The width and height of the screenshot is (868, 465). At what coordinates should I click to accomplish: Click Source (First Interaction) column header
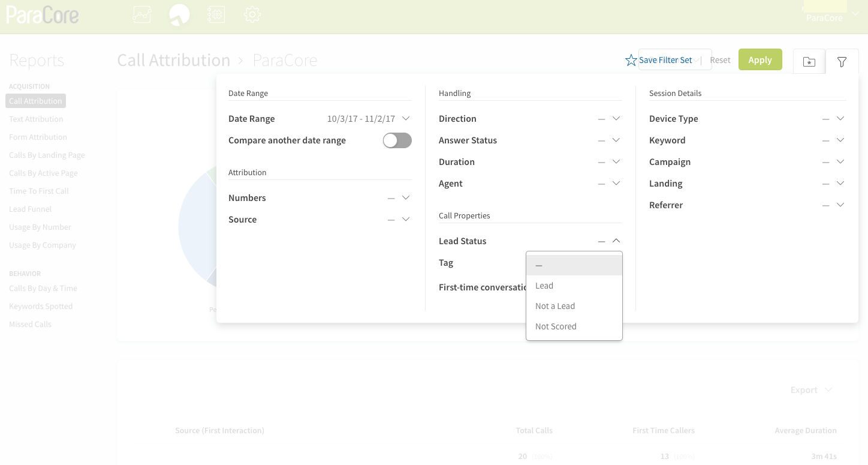point(219,430)
